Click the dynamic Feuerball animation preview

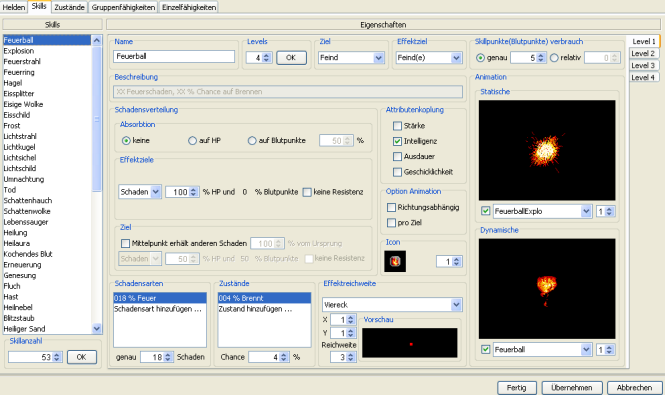547,289
